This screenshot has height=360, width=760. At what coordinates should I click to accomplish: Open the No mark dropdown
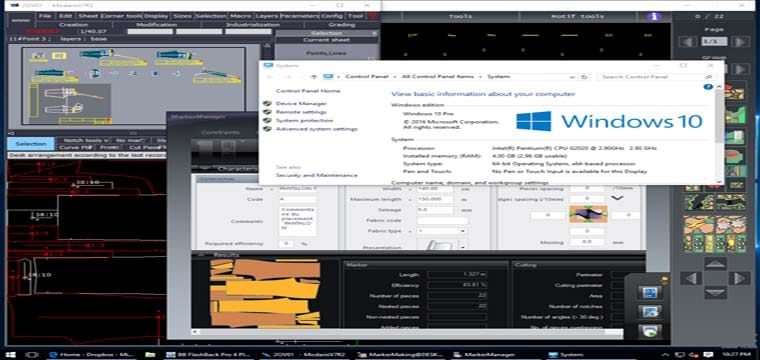click(131, 141)
